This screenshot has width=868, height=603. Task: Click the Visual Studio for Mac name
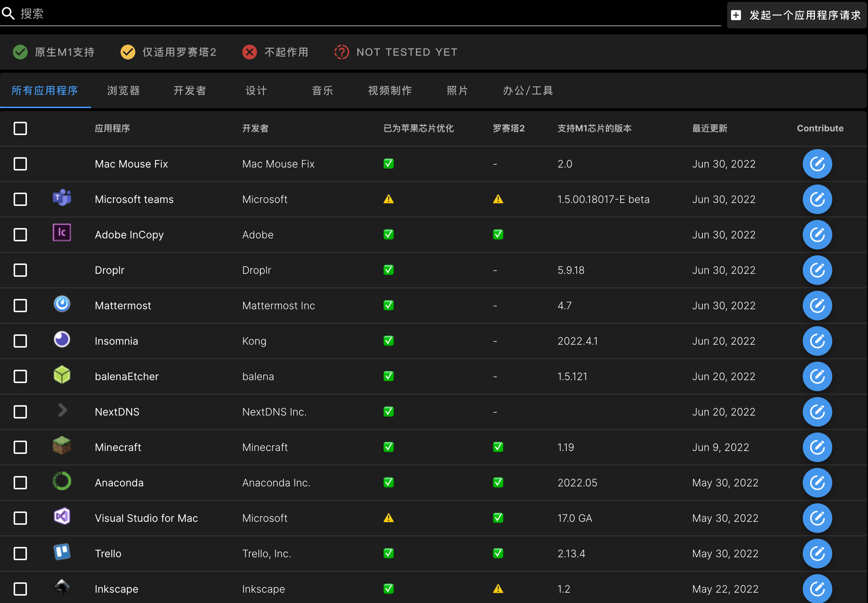coord(146,518)
